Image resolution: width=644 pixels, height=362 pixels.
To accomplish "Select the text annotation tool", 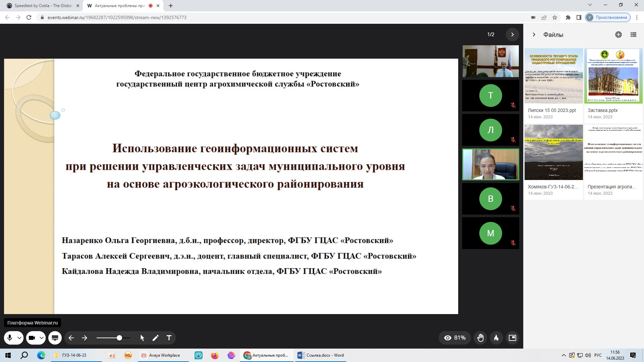I will [169, 338].
